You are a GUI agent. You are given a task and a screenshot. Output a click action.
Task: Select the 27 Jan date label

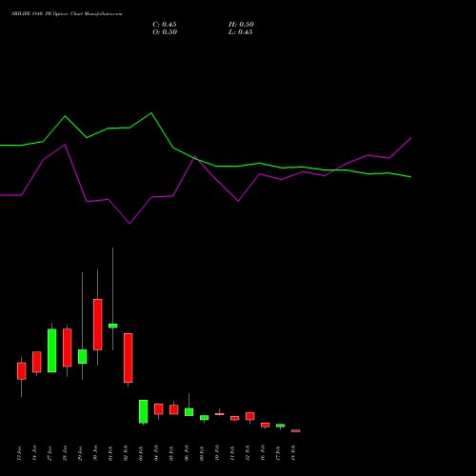coord(50,453)
